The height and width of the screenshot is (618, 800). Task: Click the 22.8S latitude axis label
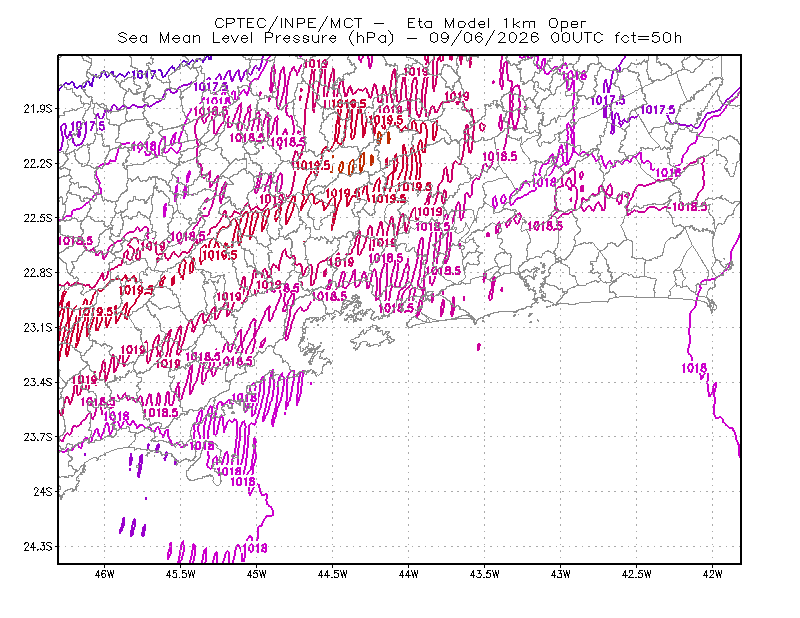tap(38, 273)
